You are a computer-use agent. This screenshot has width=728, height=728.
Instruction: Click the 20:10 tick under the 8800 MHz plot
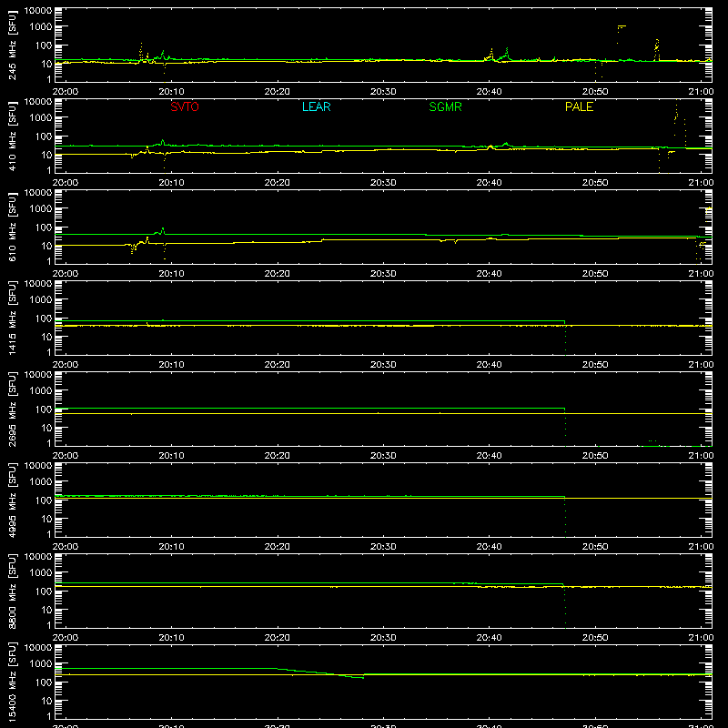[171, 638]
